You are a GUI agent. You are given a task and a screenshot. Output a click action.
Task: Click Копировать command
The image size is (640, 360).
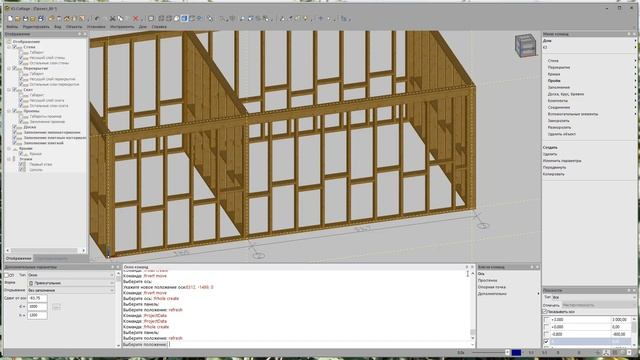pyautogui.click(x=553, y=174)
